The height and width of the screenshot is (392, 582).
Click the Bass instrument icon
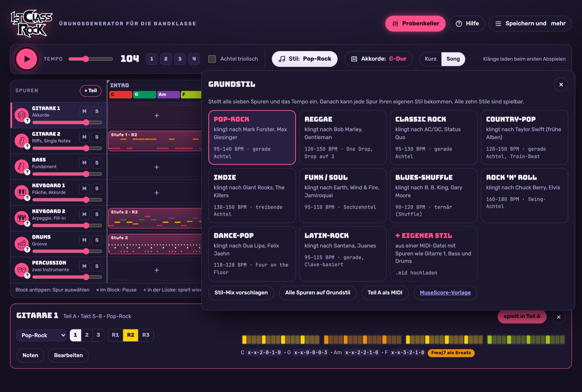pyautogui.click(x=21, y=167)
